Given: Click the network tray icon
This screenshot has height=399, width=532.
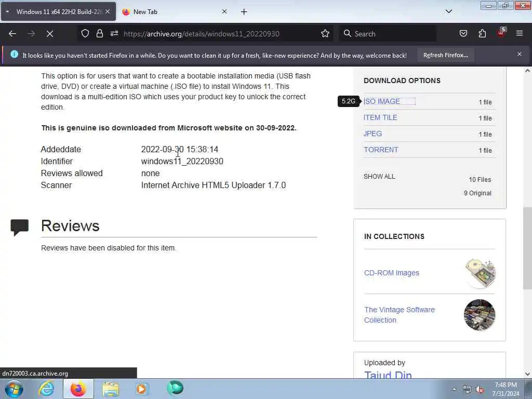Looking at the screenshot, I should point(467,390).
